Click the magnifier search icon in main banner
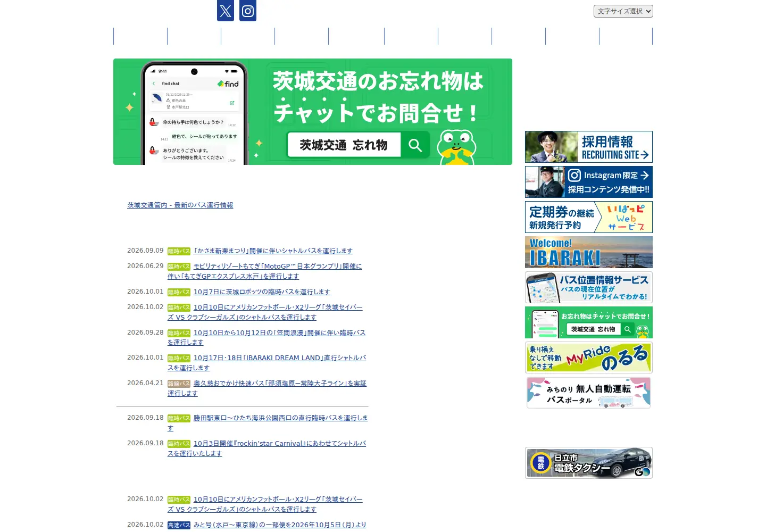 (415, 145)
